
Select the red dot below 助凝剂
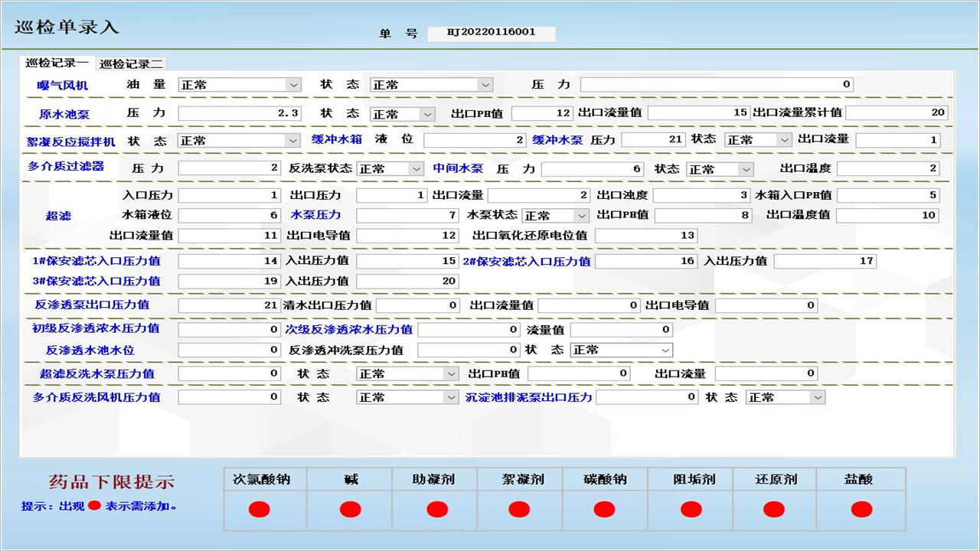coord(437,510)
